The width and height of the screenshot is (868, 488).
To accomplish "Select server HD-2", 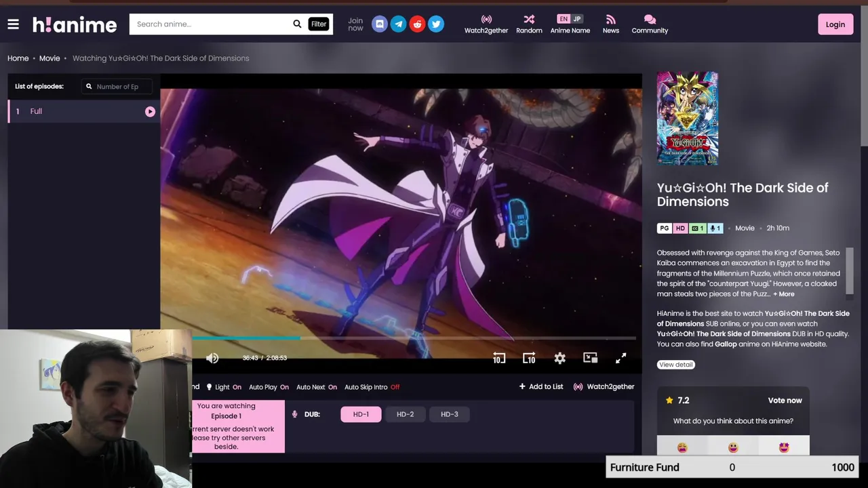I will [405, 414].
